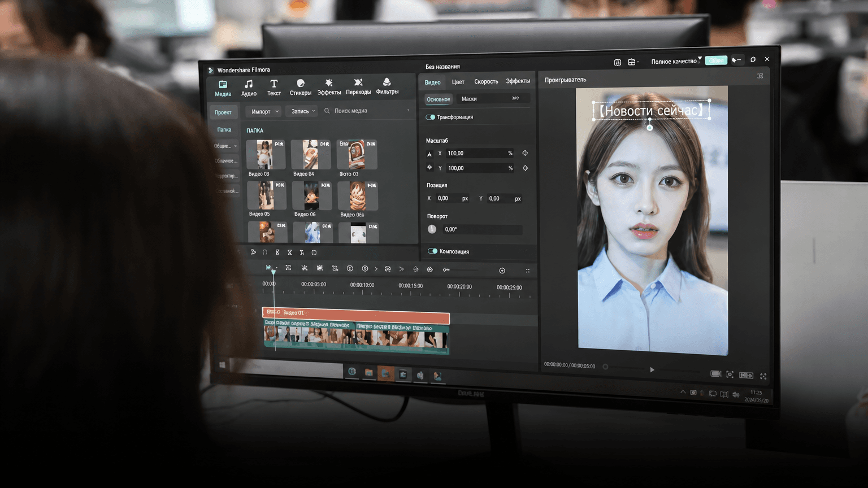Viewport: 868px width, 488px height.
Task: Click the Поворот rotation dial
Action: click(x=432, y=229)
